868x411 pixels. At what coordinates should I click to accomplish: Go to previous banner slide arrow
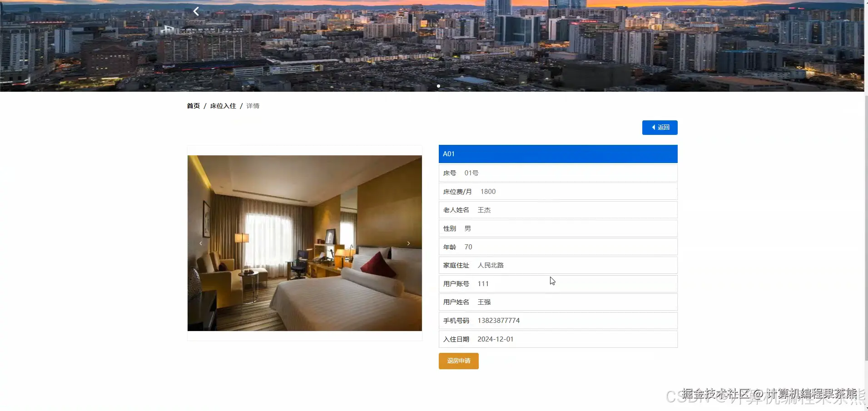196,11
